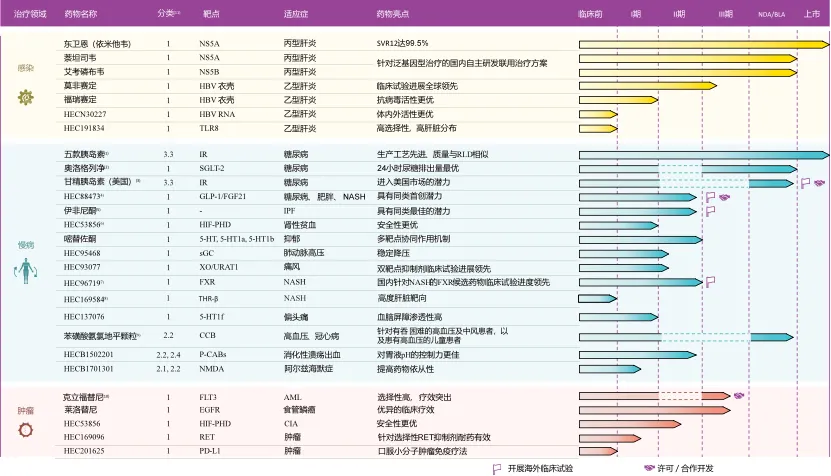Click the flag icon on the 甘精胰岛素 (美国) row
831x476 pixels.
point(805,183)
